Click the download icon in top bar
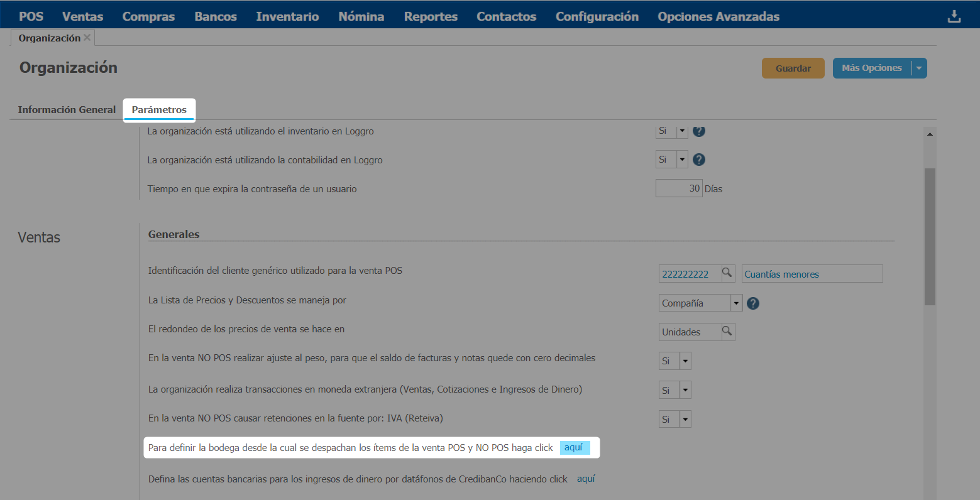980x500 pixels. pyautogui.click(x=954, y=16)
